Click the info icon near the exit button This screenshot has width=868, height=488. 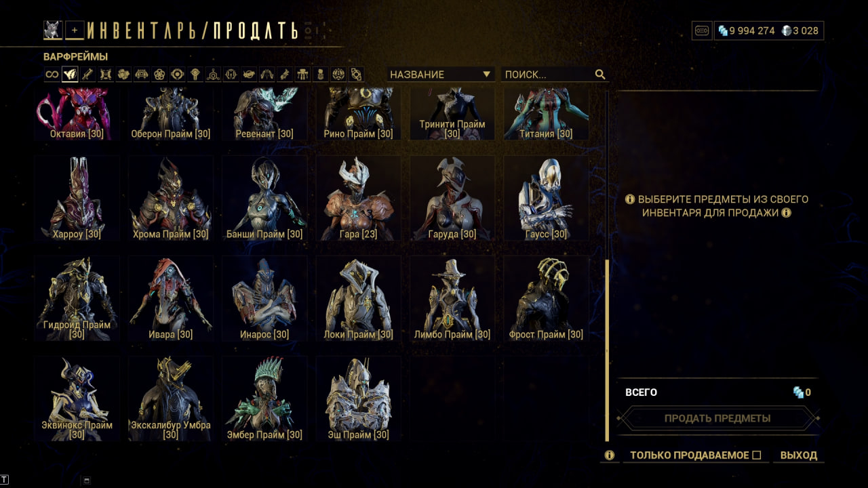click(610, 455)
